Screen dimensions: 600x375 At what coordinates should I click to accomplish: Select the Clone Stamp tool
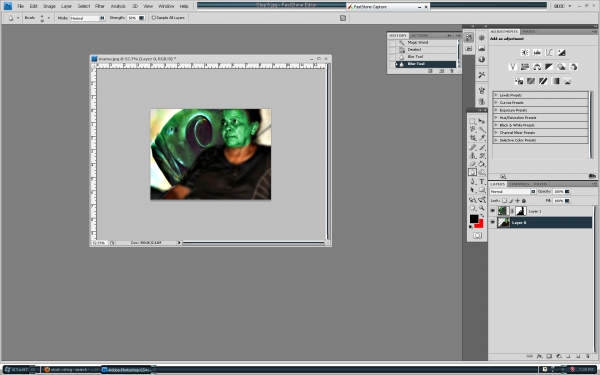coord(473,156)
